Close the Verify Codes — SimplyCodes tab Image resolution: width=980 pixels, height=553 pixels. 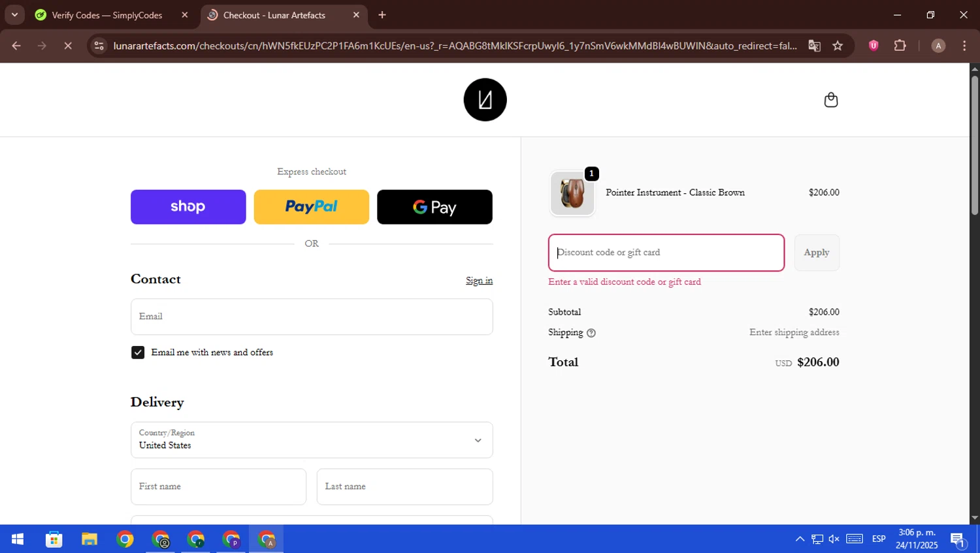(185, 15)
